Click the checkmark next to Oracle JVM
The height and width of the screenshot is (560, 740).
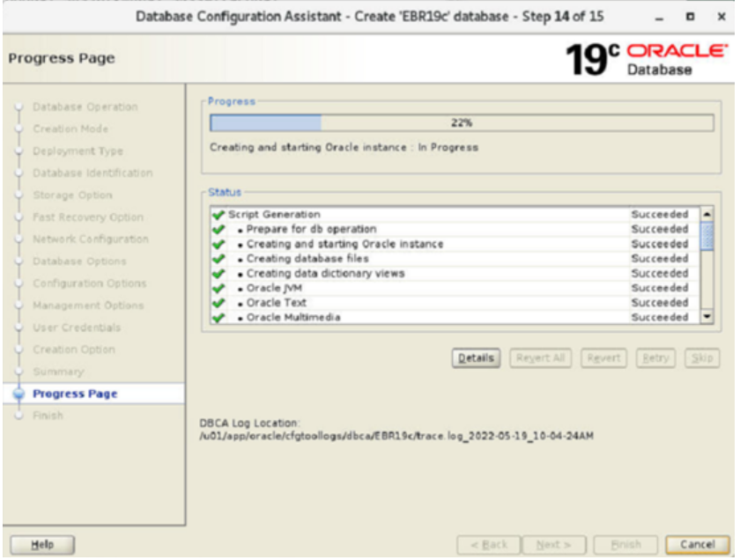click(x=218, y=288)
